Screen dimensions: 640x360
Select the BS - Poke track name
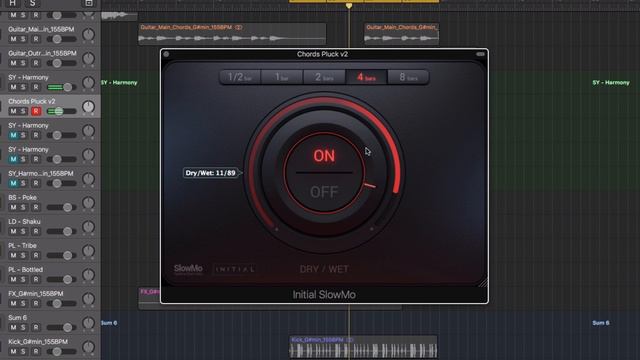pyautogui.click(x=22, y=198)
